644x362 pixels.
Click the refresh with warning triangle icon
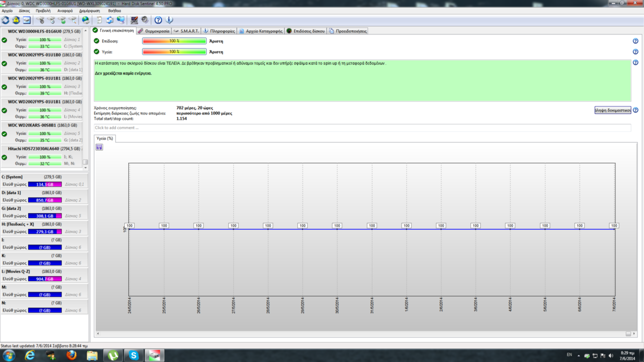coord(16,20)
